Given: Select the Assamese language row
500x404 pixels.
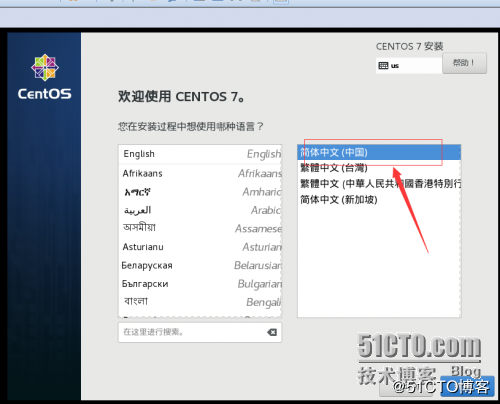Looking at the screenshot, I should [200, 228].
